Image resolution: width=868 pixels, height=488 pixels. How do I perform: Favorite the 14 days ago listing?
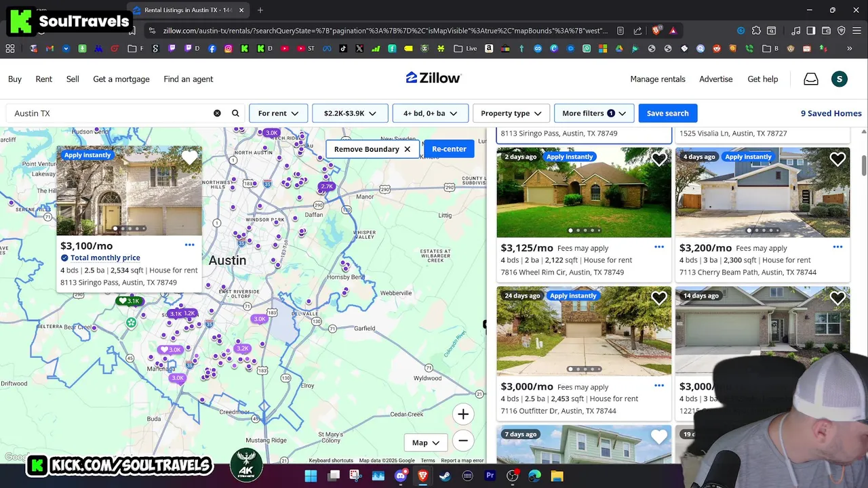click(x=837, y=298)
